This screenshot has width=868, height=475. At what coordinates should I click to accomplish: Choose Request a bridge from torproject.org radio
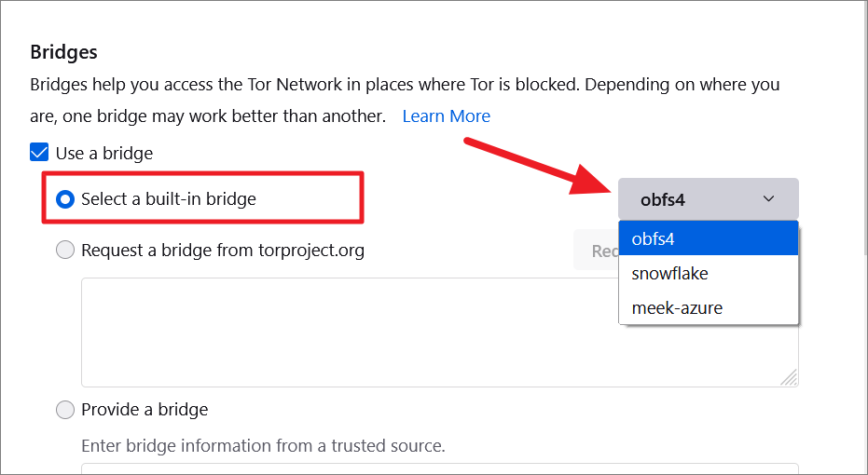point(65,250)
